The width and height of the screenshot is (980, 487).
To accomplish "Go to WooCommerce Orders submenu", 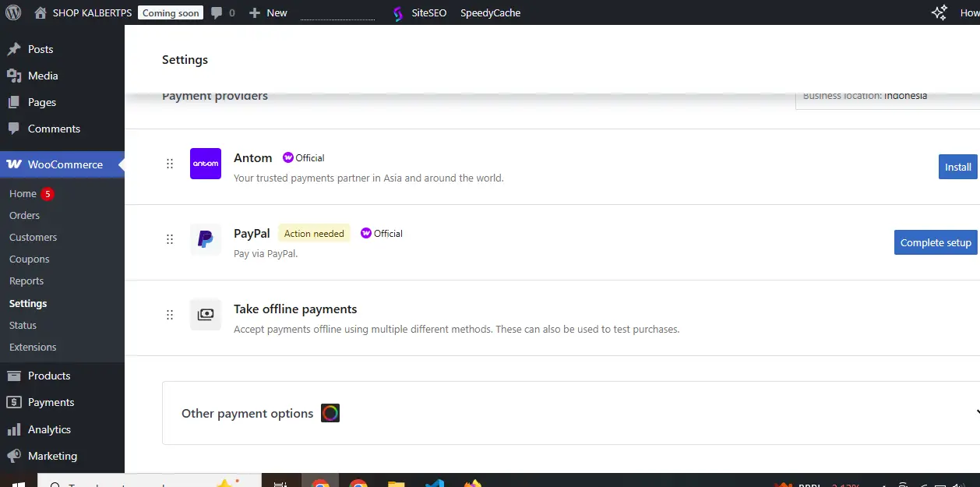I will pyautogui.click(x=24, y=215).
